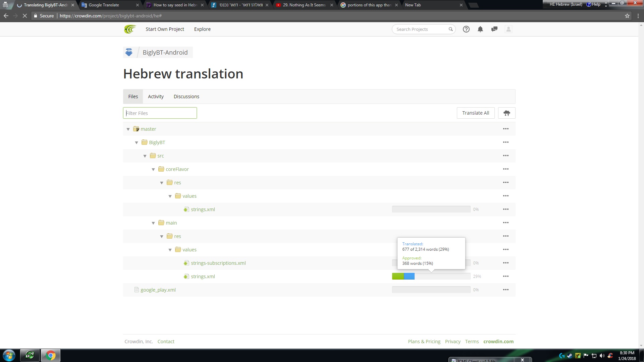The width and height of the screenshot is (644, 362).
Task: Click the BiglyBT project logo icon
Action: (x=129, y=52)
